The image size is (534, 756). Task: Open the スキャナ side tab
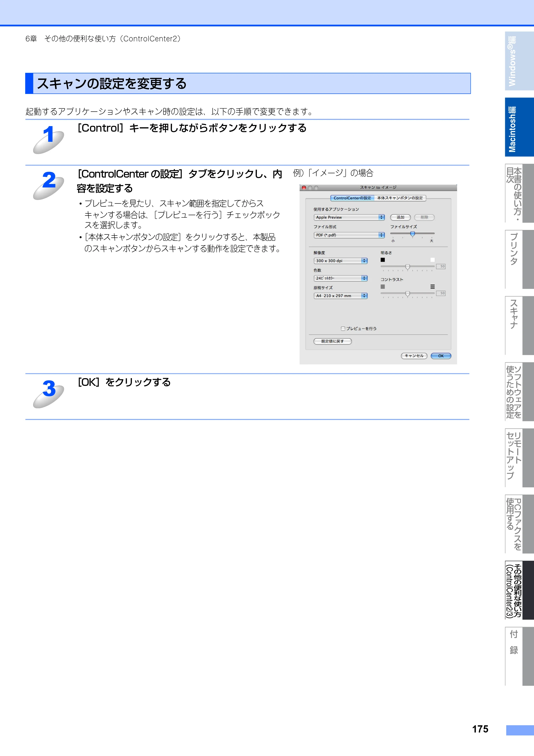[519, 326]
